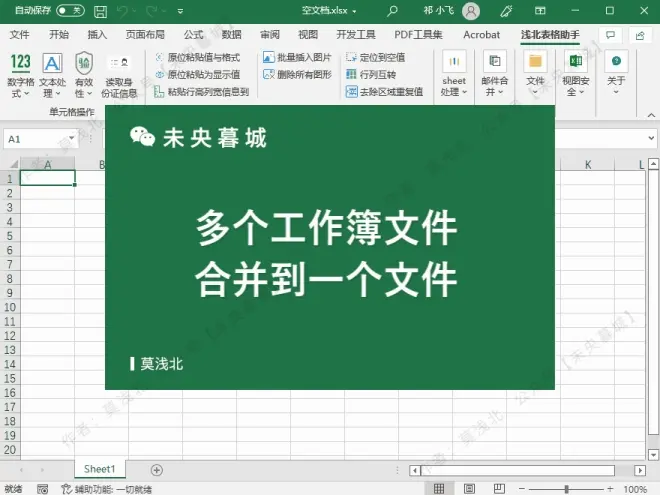Select column A header
Screen dimensions: 660x495
point(48,165)
